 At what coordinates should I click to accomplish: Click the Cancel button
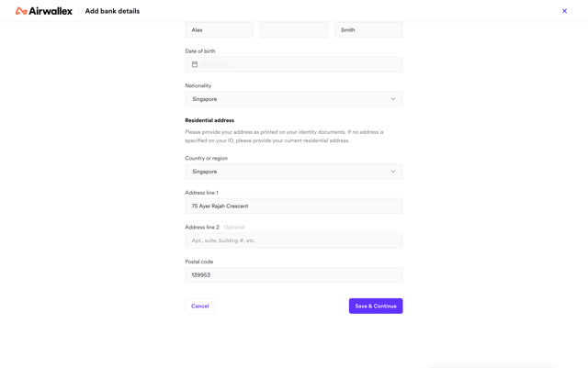pos(200,306)
